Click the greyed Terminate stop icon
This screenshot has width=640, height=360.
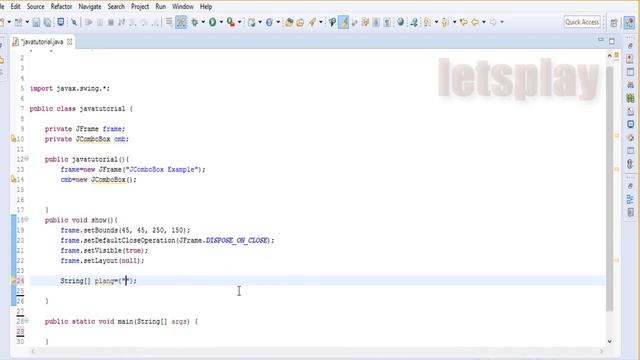(111, 22)
